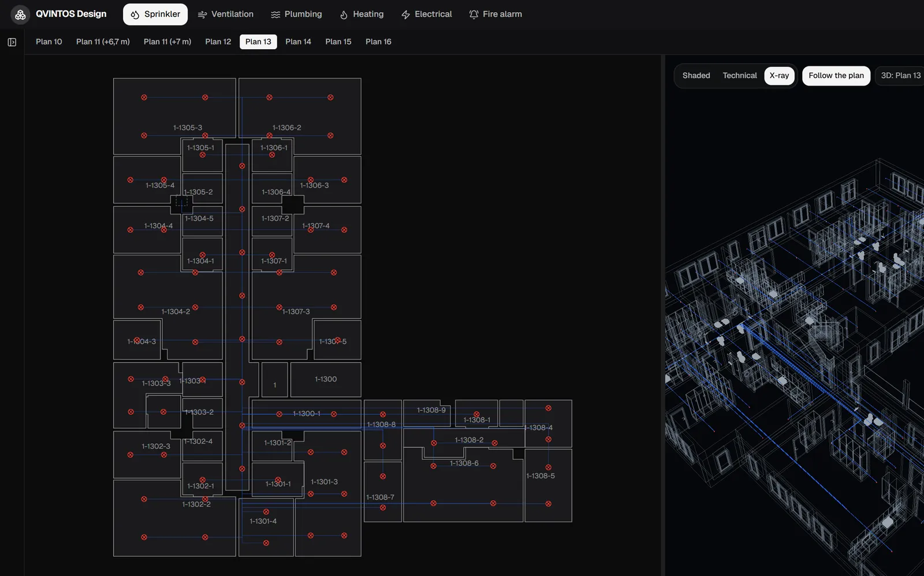Select the active Plan 13 tab
The width and height of the screenshot is (924, 576).
point(258,42)
